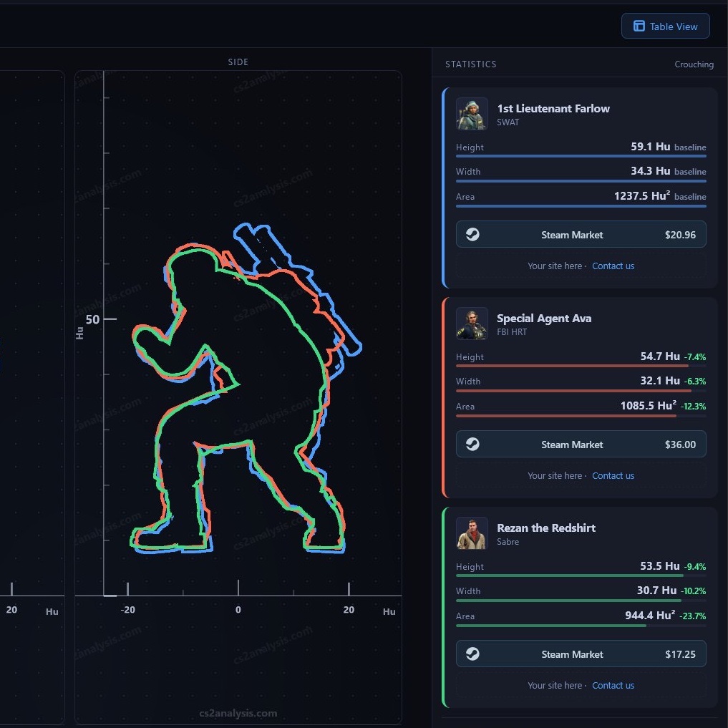Click Rezan area difference -23.7%

(x=693, y=616)
